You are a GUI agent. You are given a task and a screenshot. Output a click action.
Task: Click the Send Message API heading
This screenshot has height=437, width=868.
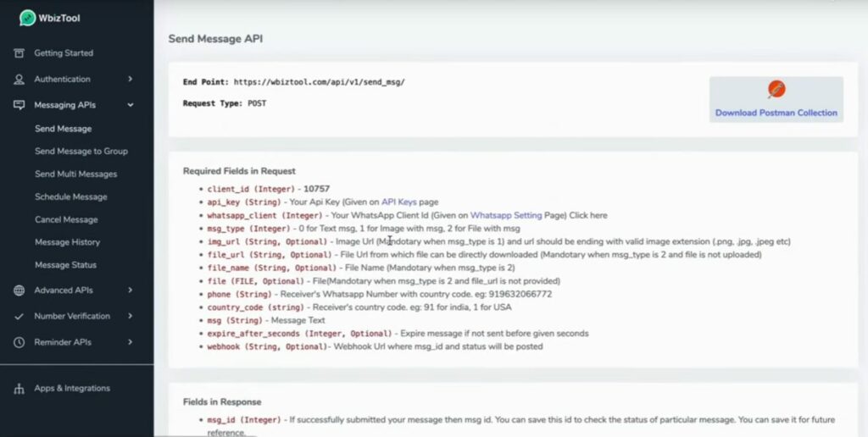pos(215,39)
